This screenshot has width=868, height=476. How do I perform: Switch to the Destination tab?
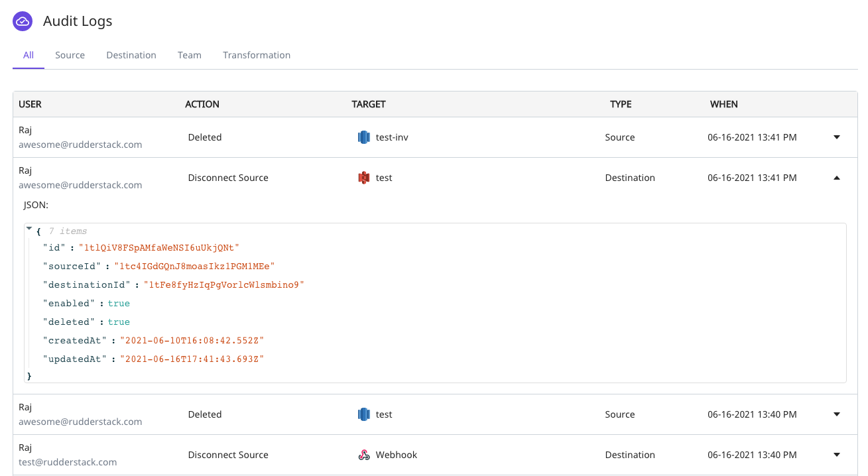131,55
